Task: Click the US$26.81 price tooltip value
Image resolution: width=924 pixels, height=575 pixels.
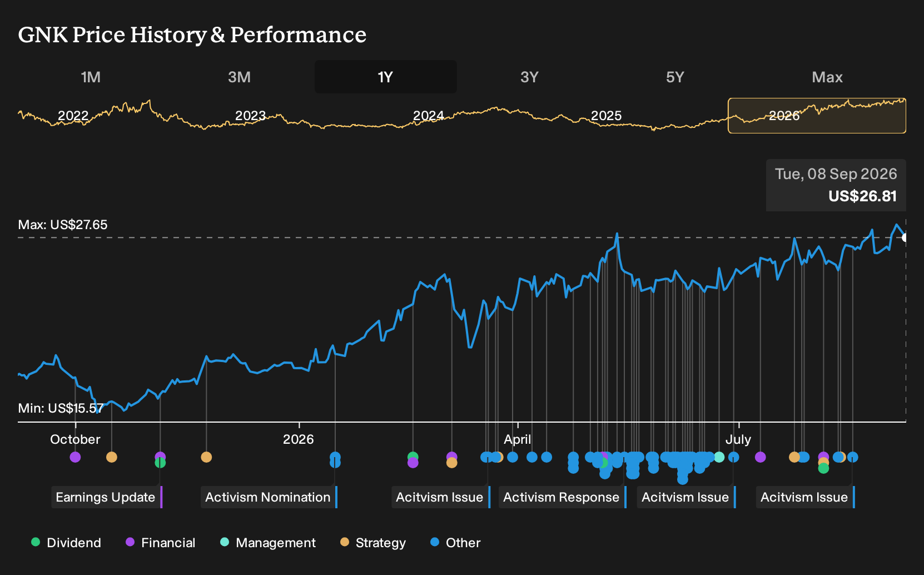Action: 862,196
